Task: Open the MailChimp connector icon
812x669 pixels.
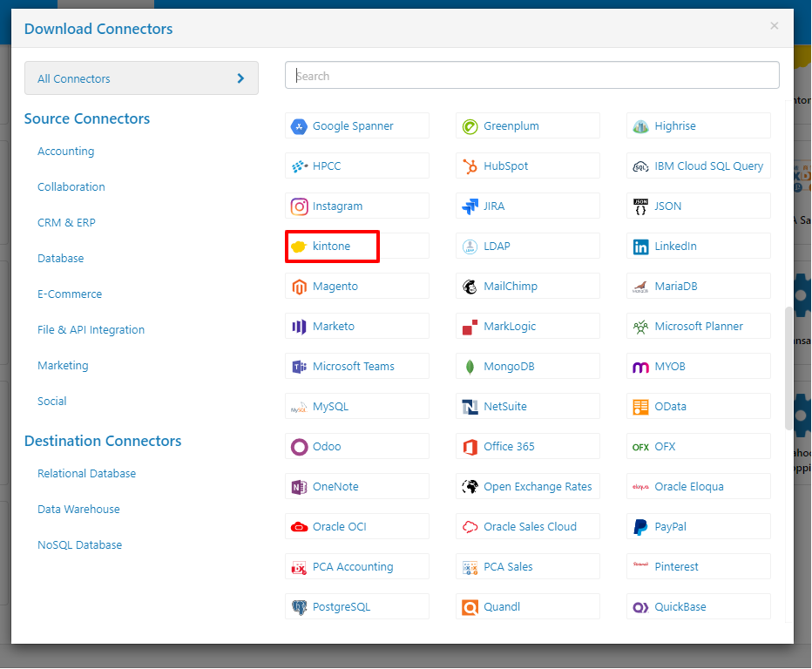Action: click(x=470, y=287)
